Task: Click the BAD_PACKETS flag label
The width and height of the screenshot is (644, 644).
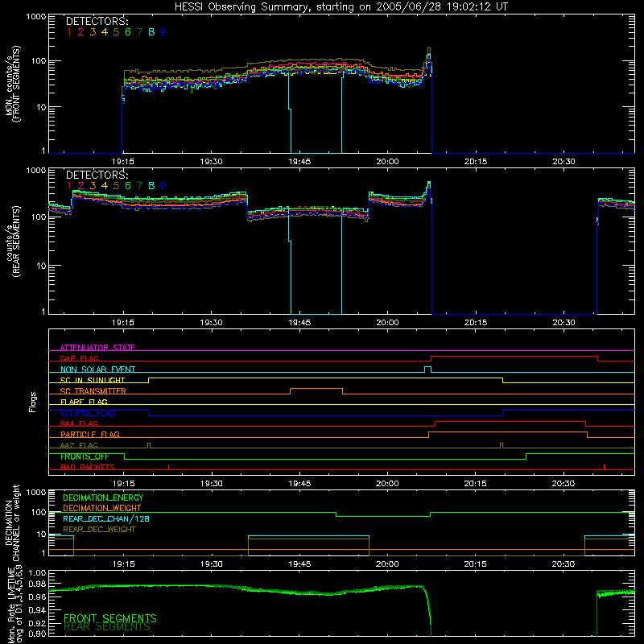Action: 88,467
